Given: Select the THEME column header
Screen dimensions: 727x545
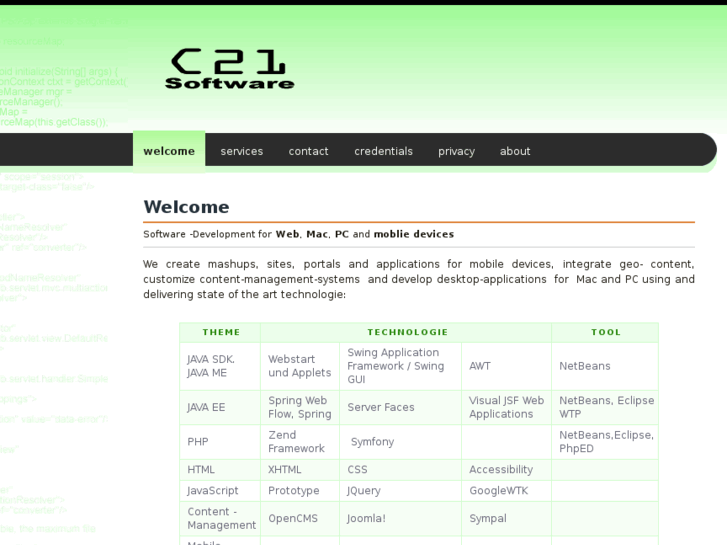Looking at the screenshot, I should tap(220, 332).
